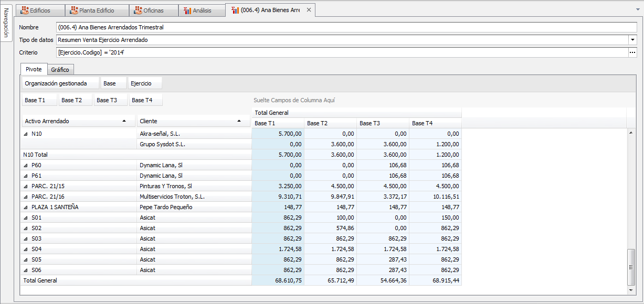Click the Oficinas tab icon
The height and width of the screenshot is (304, 644).
coord(138,10)
